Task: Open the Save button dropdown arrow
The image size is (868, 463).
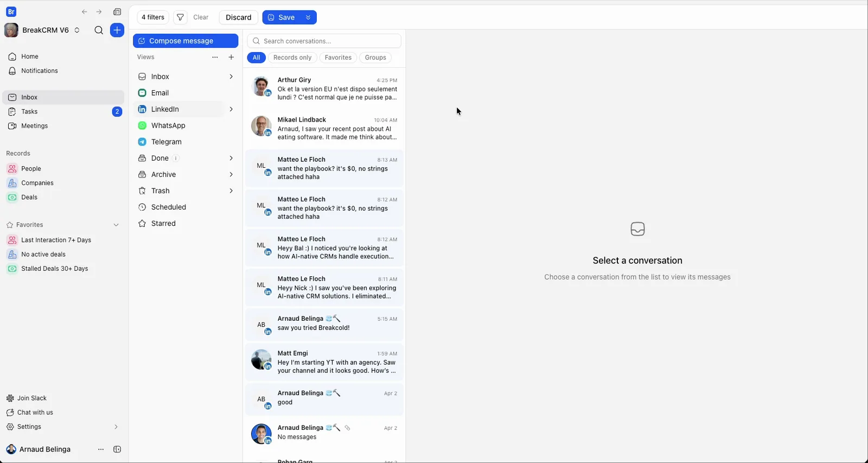Action: tap(308, 17)
